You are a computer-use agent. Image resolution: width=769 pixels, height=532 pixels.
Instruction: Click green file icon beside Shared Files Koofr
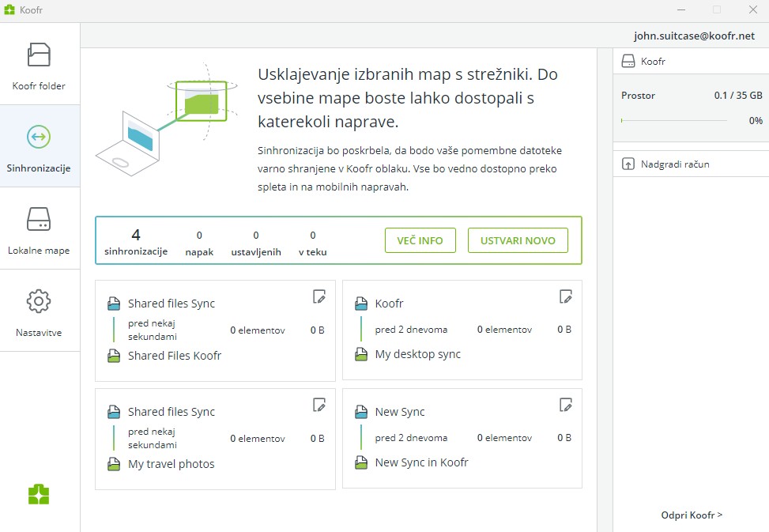coord(114,356)
